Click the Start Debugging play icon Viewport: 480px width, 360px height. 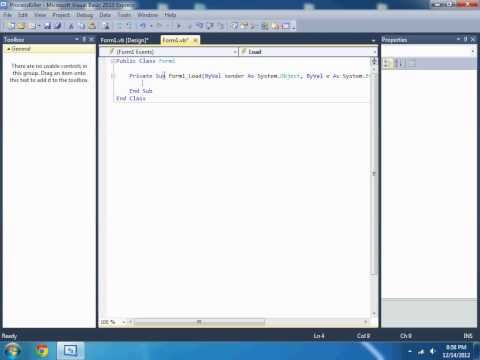(x=179, y=26)
